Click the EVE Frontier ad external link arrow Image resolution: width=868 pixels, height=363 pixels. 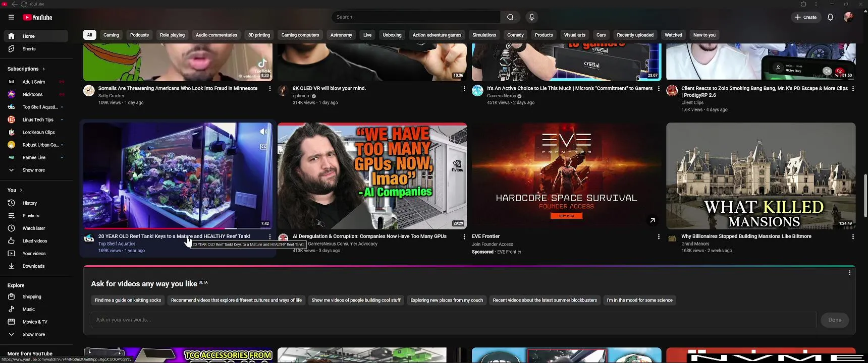click(653, 220)
